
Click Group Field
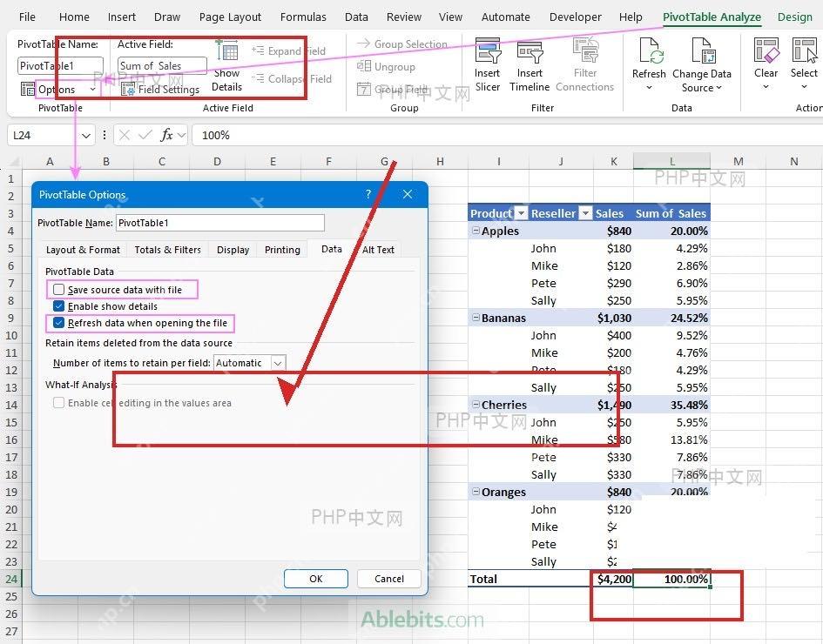392,89
